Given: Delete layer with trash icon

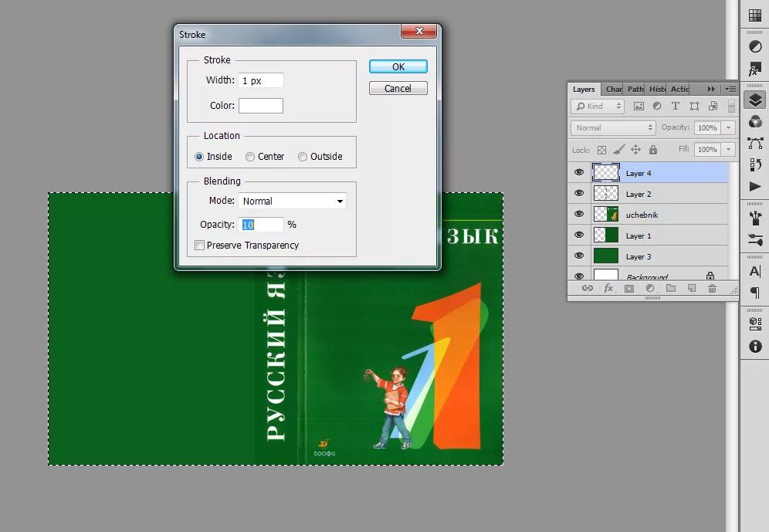Looking at the screenshot, I should pyautogui.click(x=712, y=288).
